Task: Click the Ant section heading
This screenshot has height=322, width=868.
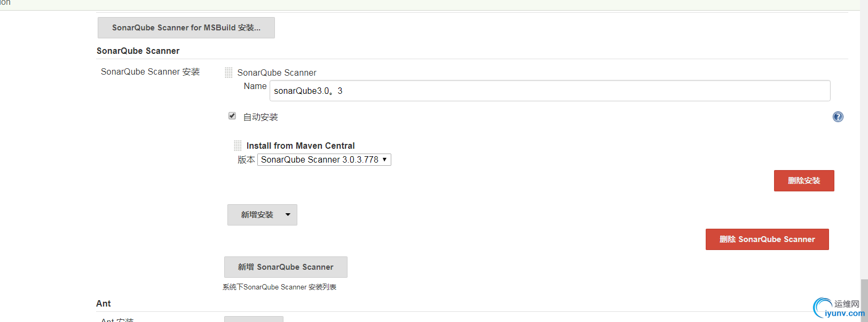Action: pos(104,303)
